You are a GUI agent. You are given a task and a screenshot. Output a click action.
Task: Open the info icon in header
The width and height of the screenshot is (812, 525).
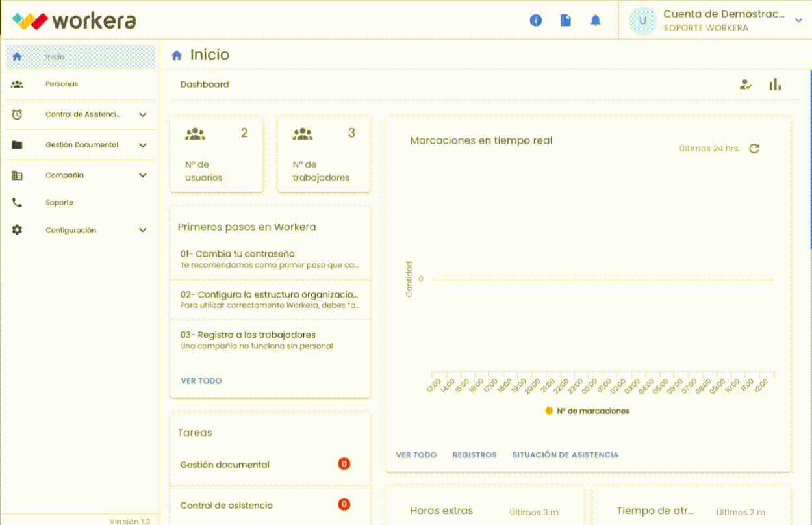pyautogui.click(x=536, y=20)
